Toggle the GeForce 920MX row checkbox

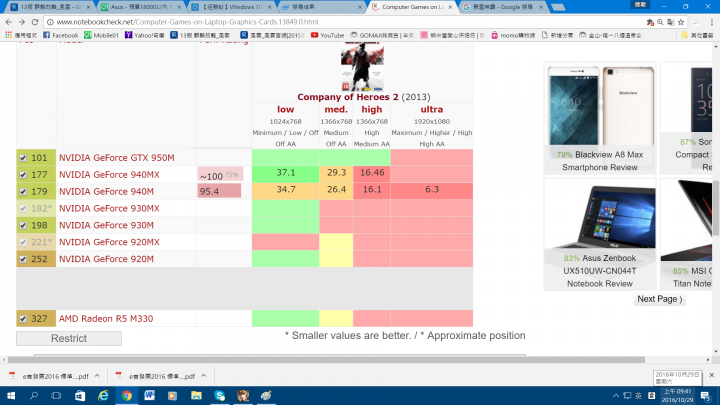(x=23, y=242)
